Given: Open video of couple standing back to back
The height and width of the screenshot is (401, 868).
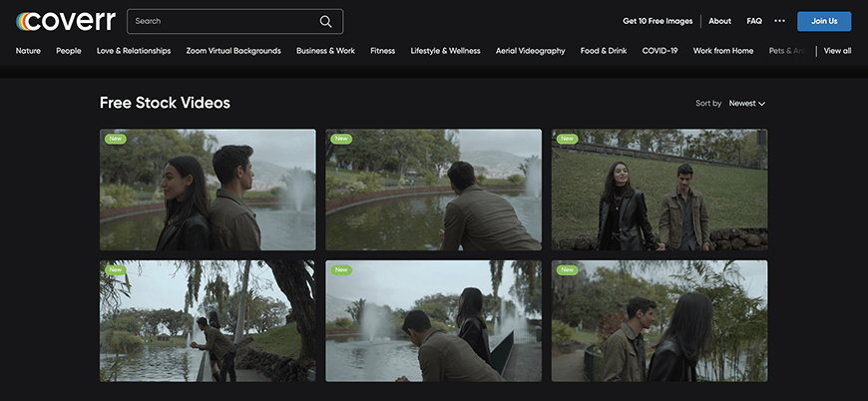Looking at the screenshot, I should pyautogui.click(x=208, y=190).
